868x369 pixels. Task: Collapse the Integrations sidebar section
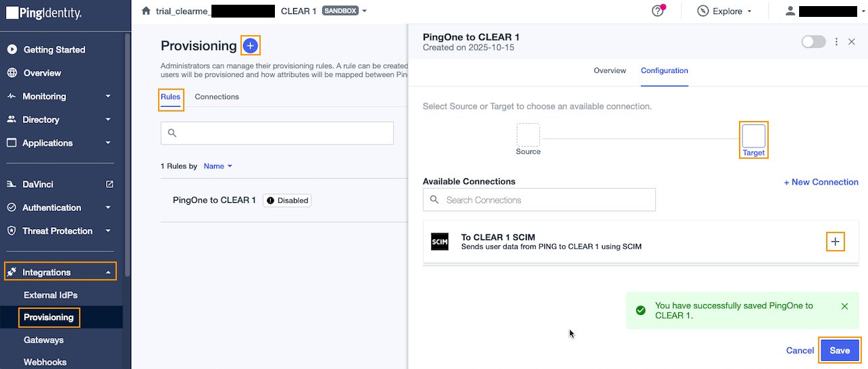61,272
